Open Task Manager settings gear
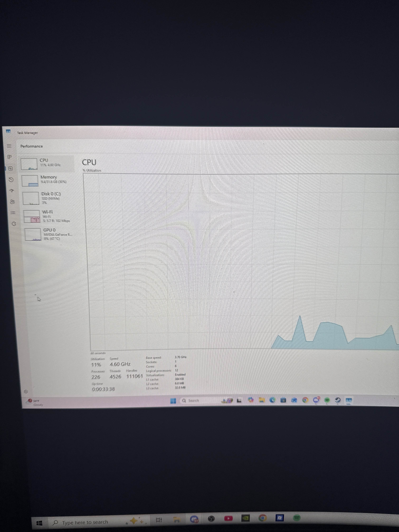The image size is (399, 532). pyautogui.click(x=26, y=391)
